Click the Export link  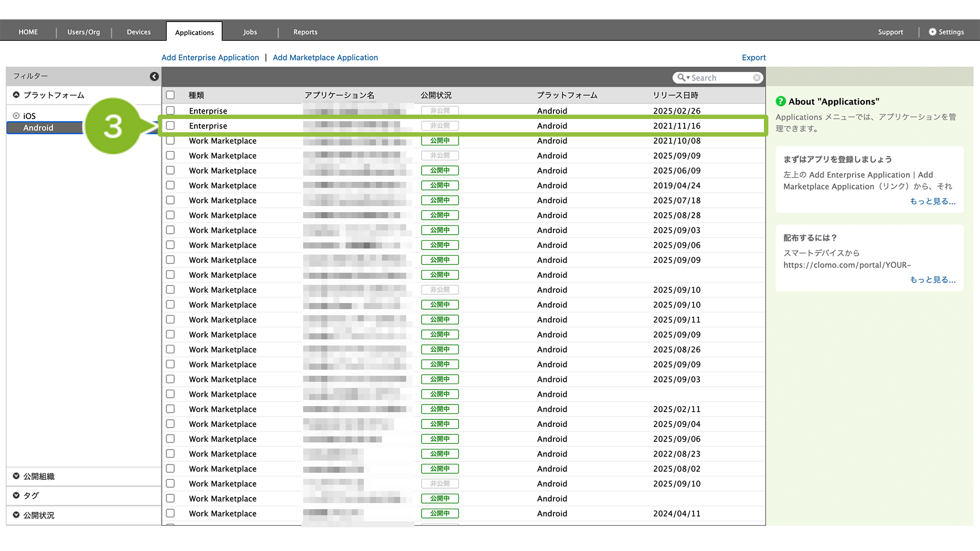coord(753,57)
